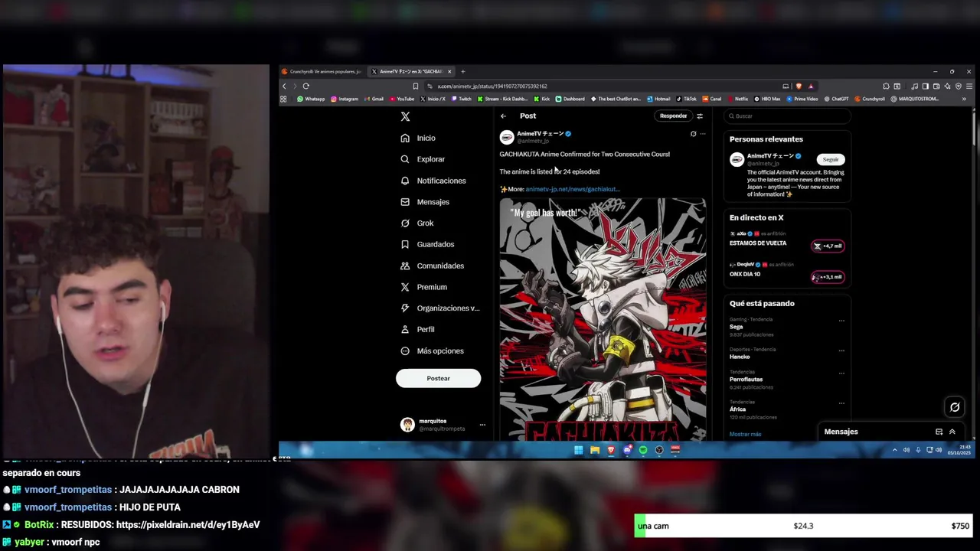This screenshot has width=980, height=551.
Task: Show hidden system tray icons
Action: 894,450
